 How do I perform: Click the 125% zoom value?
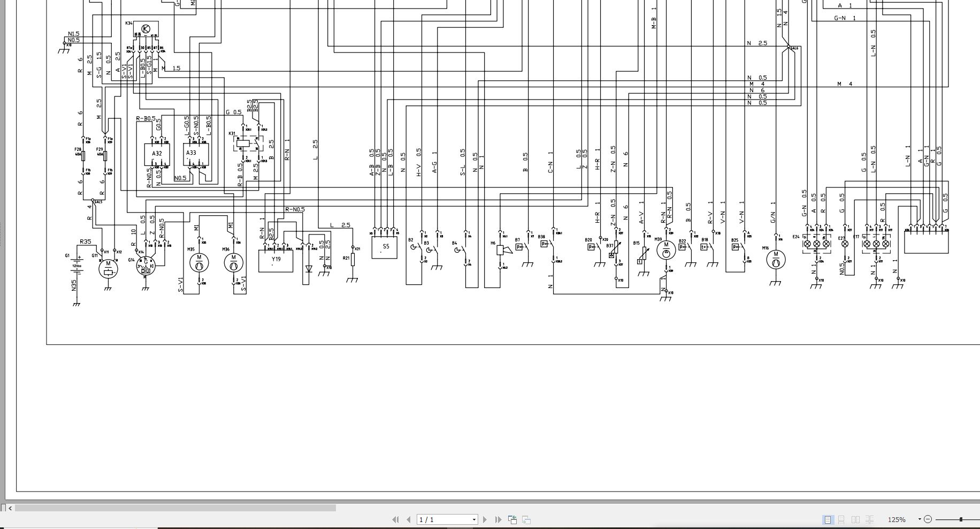pos(897,519)
